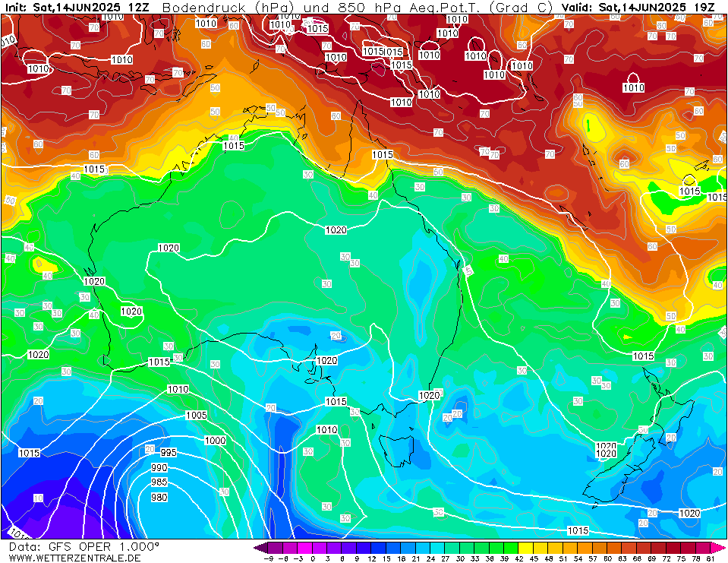The height and width of the screenshot is (563, 728).
Task: Click the 1005 isobar label
Action: click(x=197, y=415)
